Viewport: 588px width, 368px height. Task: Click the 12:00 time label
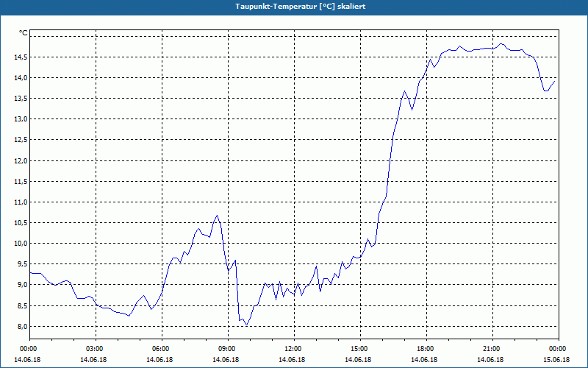[294, 349]
